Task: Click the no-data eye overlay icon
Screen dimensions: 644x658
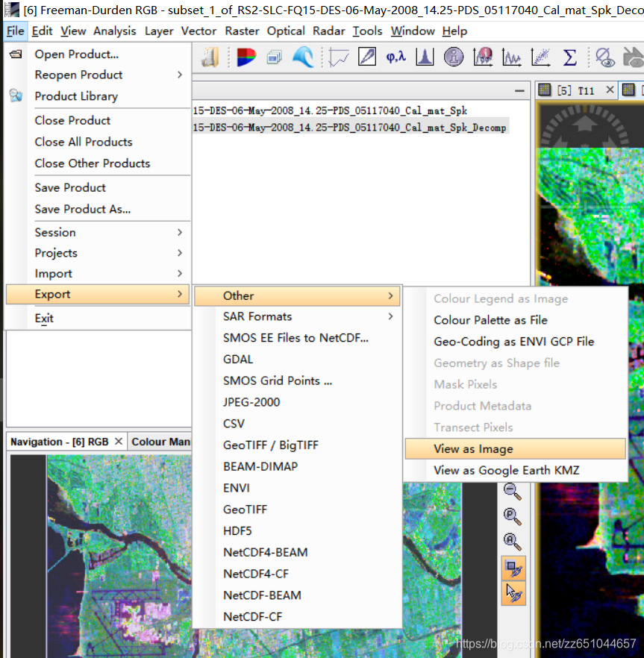Action: coord(604,57)
